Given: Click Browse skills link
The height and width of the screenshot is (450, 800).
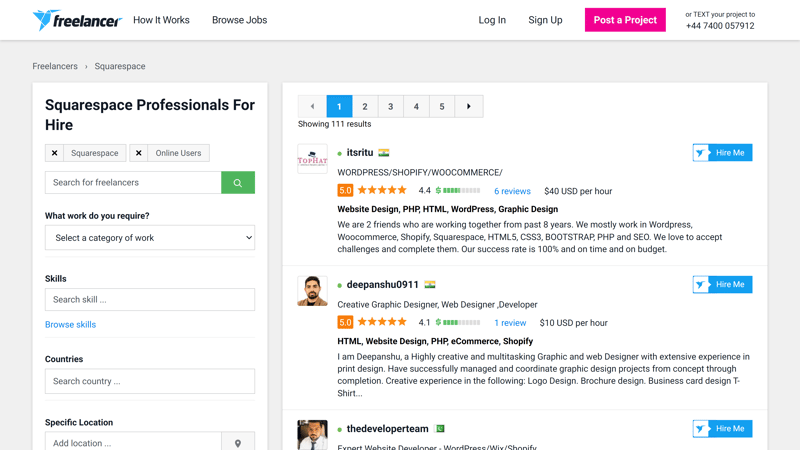Looking at the screenshot, I should pyautogui.click(x=70, y=324).
